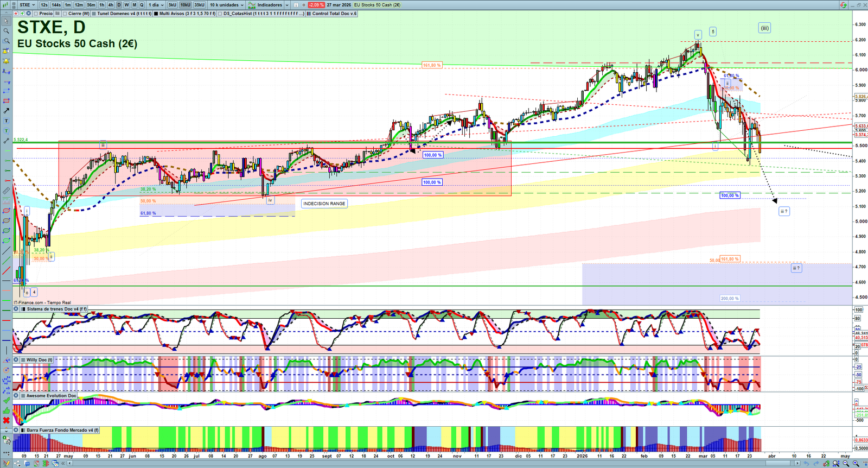This screenshot has width=868, height=468.
Task: Click the EU Stocks 50 Cash (2€) header label
Action: point(378,5)
